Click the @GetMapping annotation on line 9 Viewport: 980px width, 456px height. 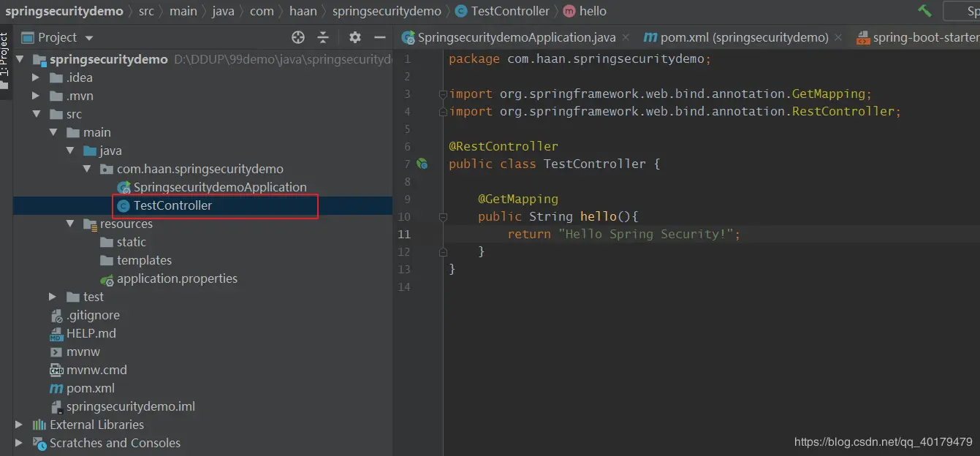[518, 199]
